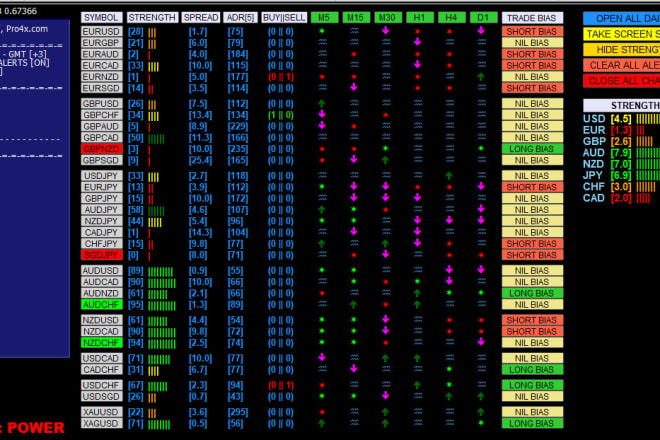660x440 pixels.
Task: Open the EURUSD symbol button
Action: (101, 31)
